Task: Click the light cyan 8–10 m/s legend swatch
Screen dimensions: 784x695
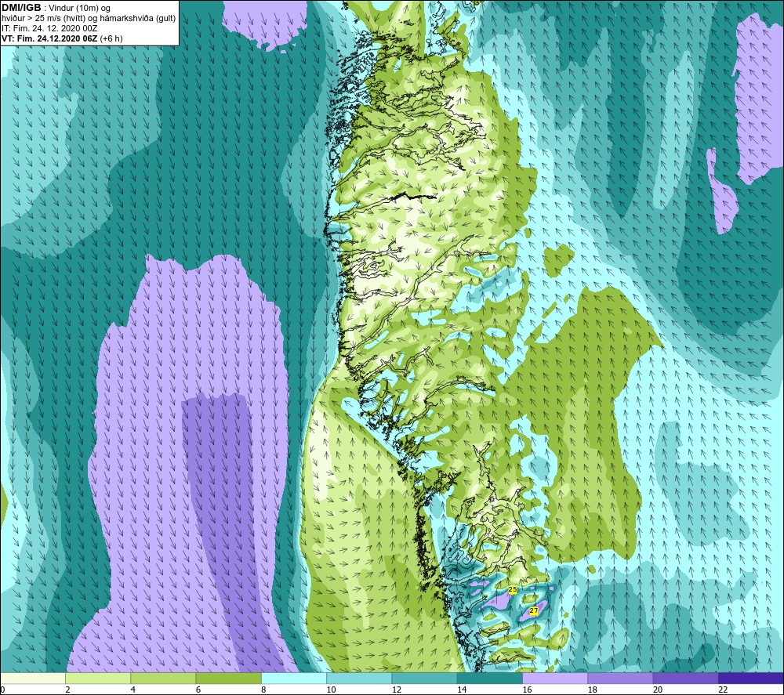Action: click(294, 678)
